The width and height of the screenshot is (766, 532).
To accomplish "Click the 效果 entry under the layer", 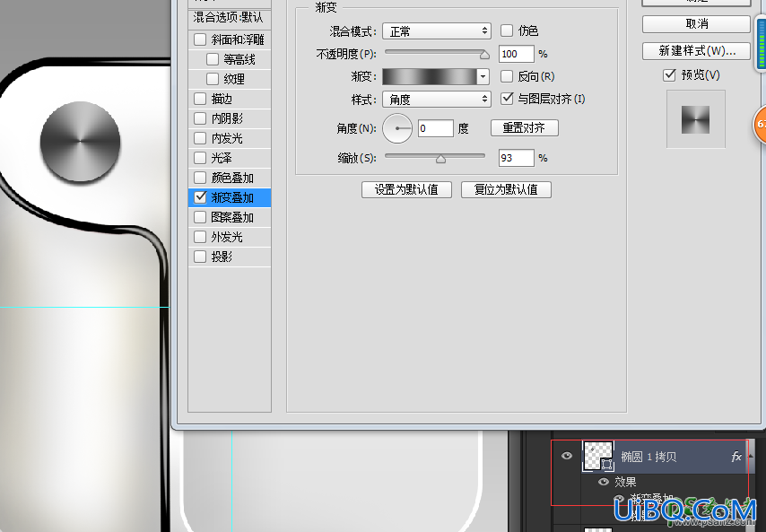I will (625, 482).
